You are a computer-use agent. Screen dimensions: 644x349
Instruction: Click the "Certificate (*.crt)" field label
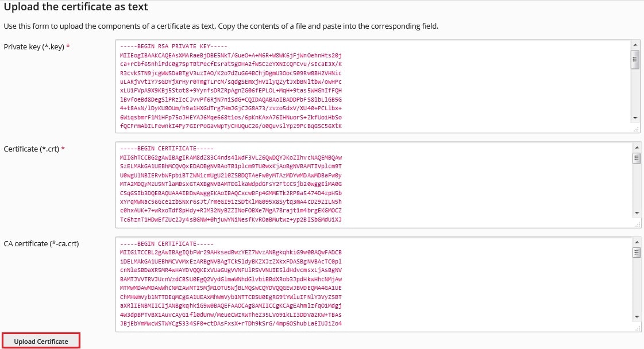click(x=32, y=149)
